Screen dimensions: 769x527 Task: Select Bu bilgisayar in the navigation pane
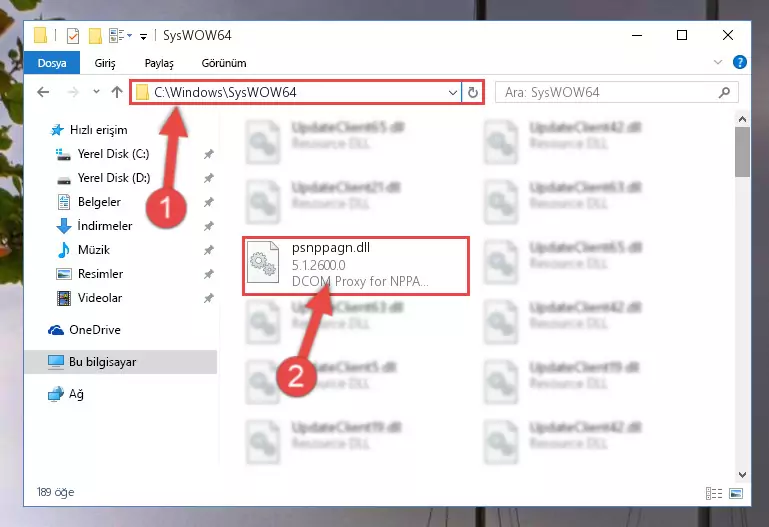pos(121,362)
